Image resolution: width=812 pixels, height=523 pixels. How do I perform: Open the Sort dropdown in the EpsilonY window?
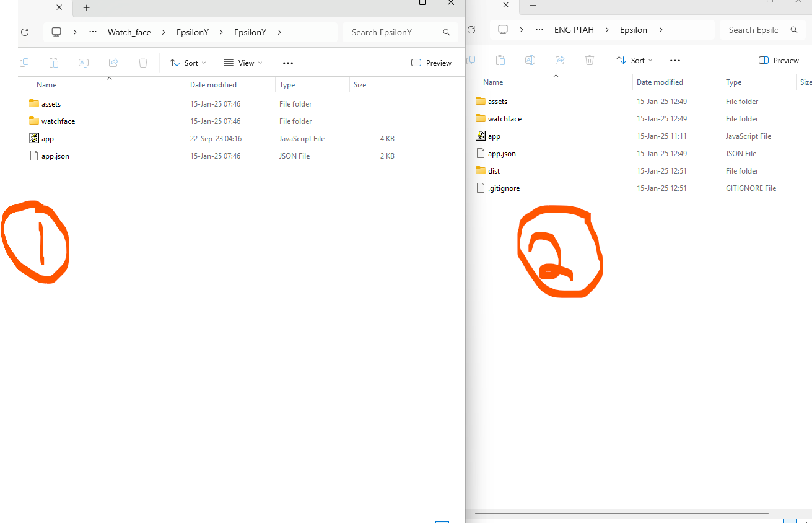188,63
